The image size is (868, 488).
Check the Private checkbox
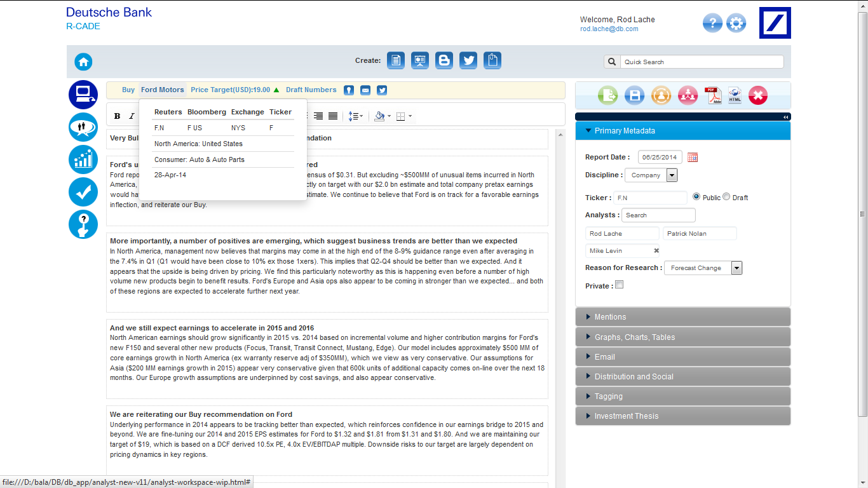point(620,285)
